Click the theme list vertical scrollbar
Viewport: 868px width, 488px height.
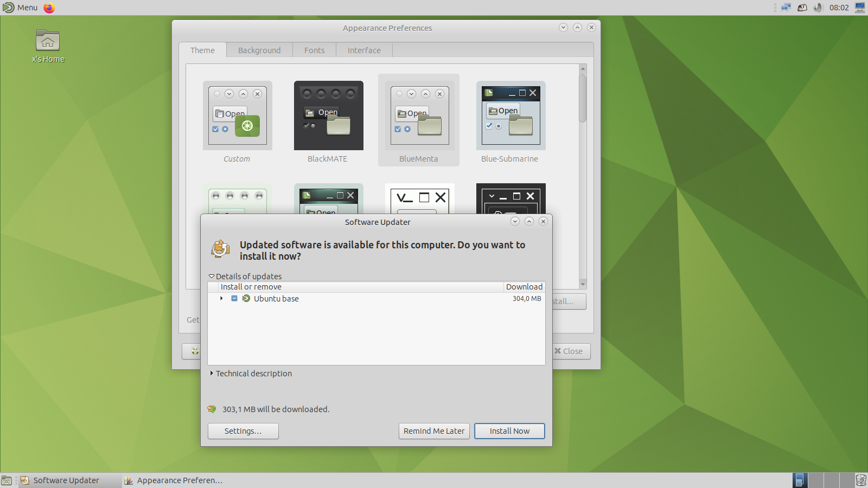point(583,98)
